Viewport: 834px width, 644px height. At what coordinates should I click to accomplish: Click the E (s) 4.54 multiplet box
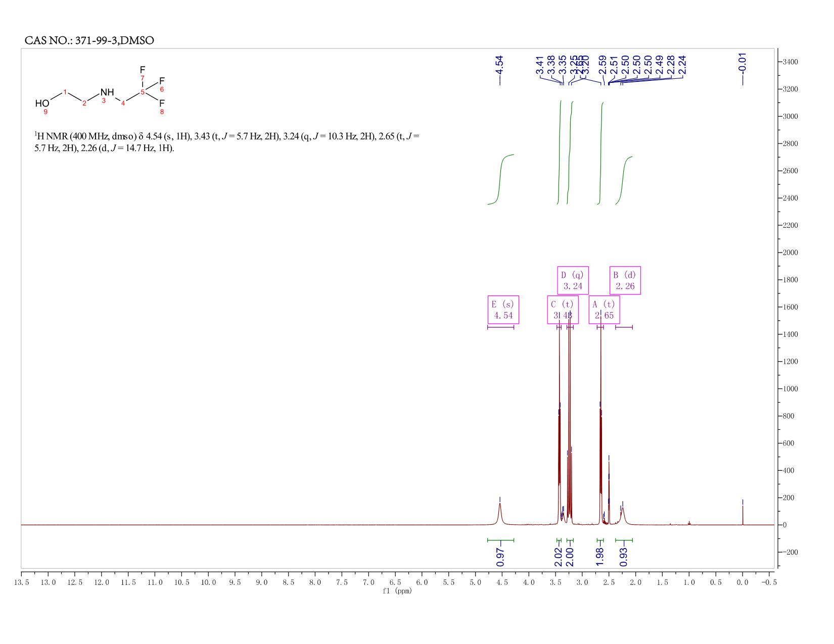[503, 310]
